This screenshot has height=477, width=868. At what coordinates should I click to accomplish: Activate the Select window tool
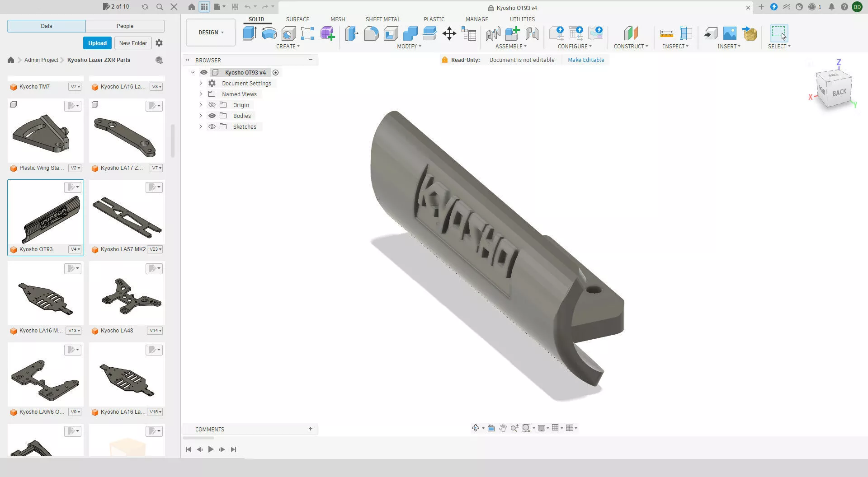click(x=779, y=33)
